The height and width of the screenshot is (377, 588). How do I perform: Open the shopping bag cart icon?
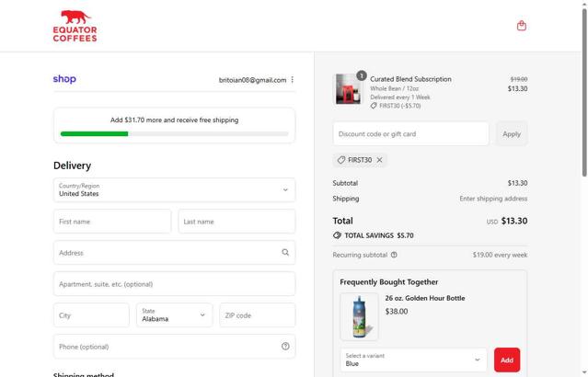tap(521, 26)
